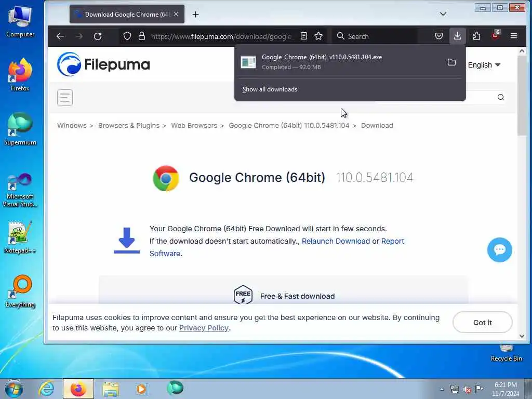Click Show all downloads

coord(270,89)
